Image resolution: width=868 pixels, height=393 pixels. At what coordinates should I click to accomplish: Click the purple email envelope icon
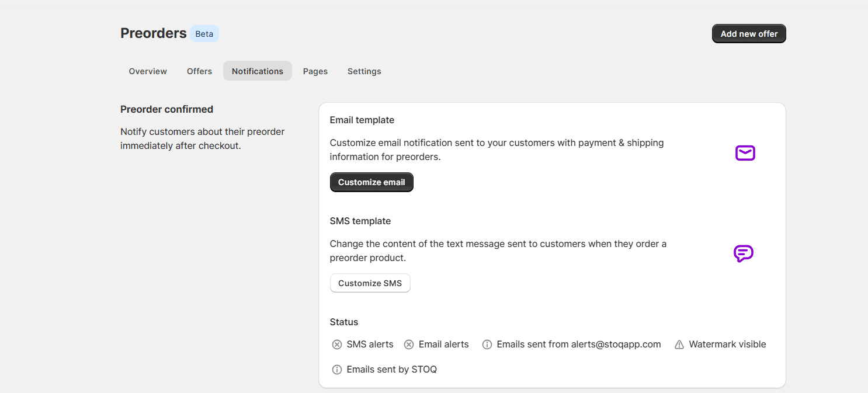(x=745, y=153)
